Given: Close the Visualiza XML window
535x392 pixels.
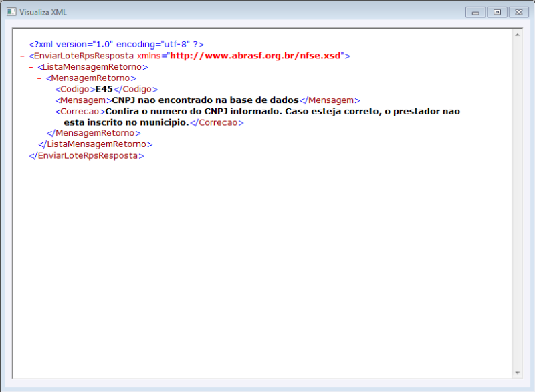Looking at the screenshot, I should (518, 11).
